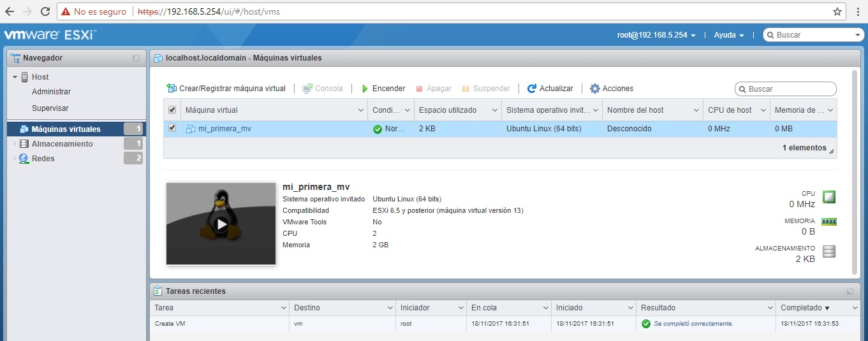Open the Ayuda dropdown menu
Viewport: 868px width, 341px height.
[x=729, y=35]
